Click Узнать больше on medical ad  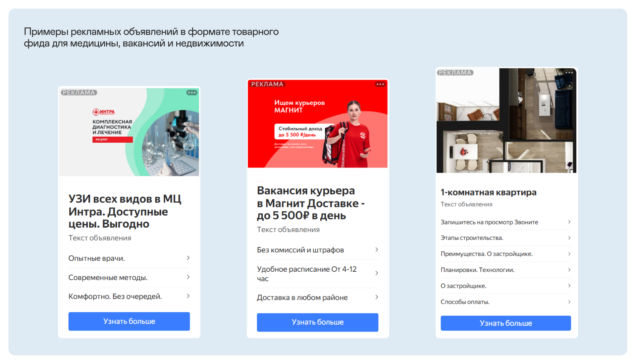coord(129,321)
